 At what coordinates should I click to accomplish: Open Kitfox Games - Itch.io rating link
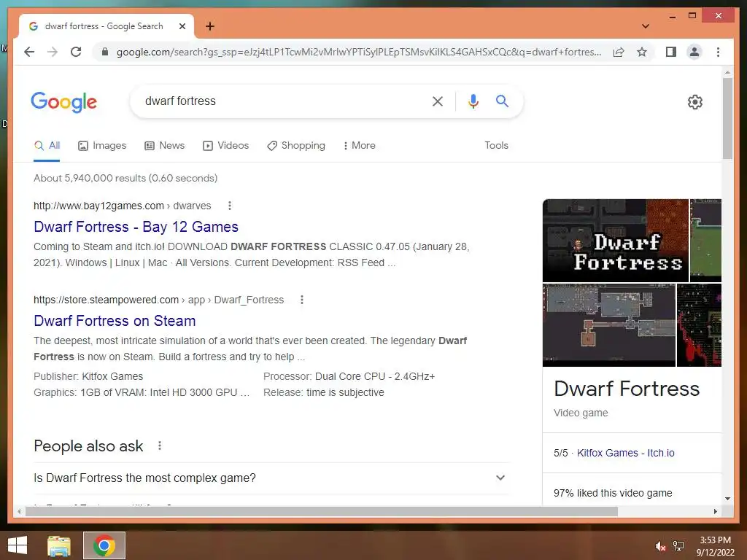click(625, 453)
